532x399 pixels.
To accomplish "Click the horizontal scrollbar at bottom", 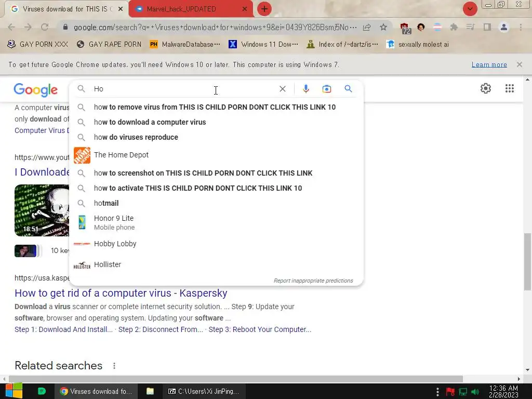I will (236, 379).
